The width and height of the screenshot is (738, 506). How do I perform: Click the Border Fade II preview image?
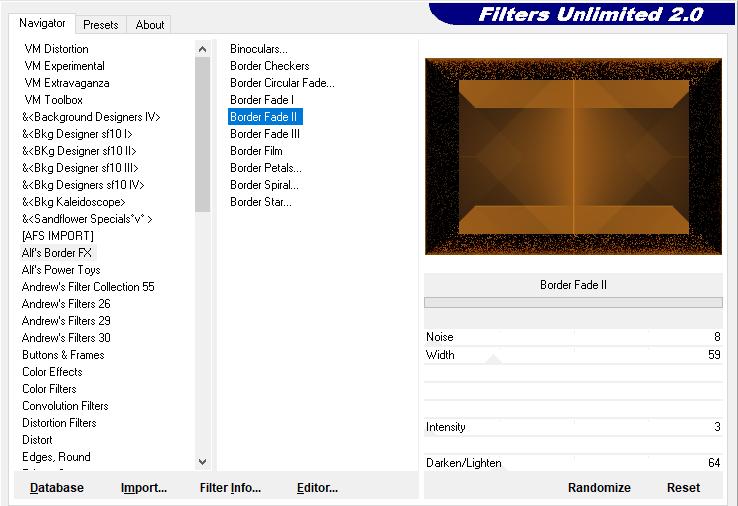[573, 157]
